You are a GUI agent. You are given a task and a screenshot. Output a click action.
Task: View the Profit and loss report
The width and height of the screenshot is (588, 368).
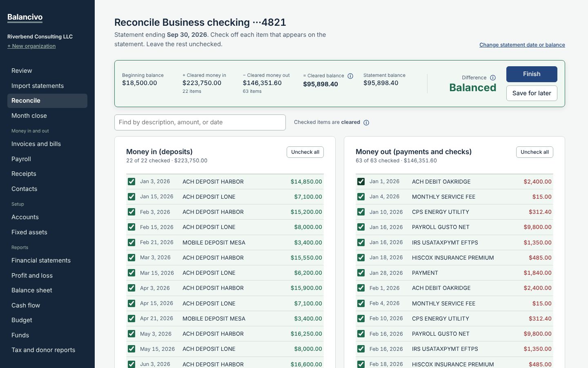coord(47,276)
